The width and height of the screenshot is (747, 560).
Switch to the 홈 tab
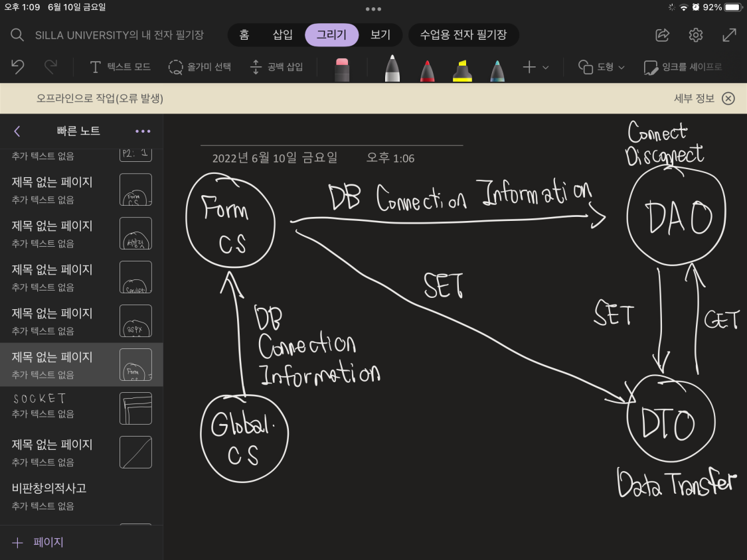(x=244, y=35)
